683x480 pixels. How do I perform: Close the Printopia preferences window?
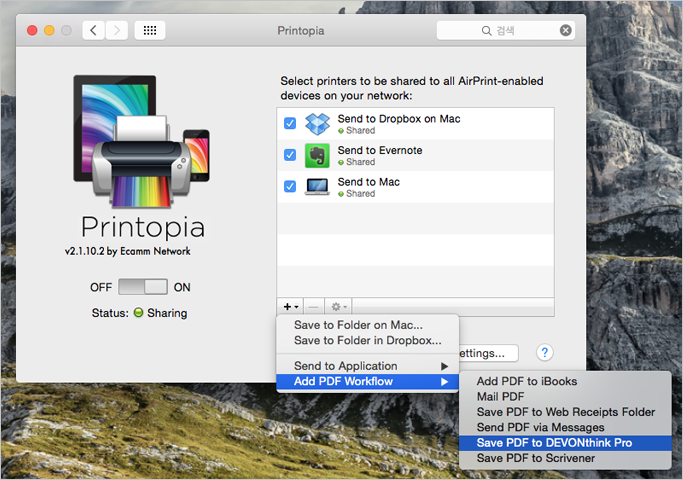click(32, 30)
